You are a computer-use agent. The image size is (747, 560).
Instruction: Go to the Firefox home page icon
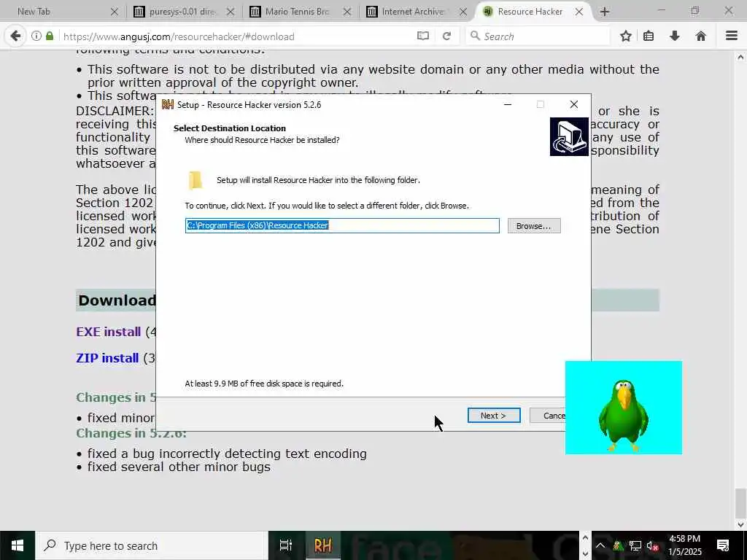click(700, 36)
